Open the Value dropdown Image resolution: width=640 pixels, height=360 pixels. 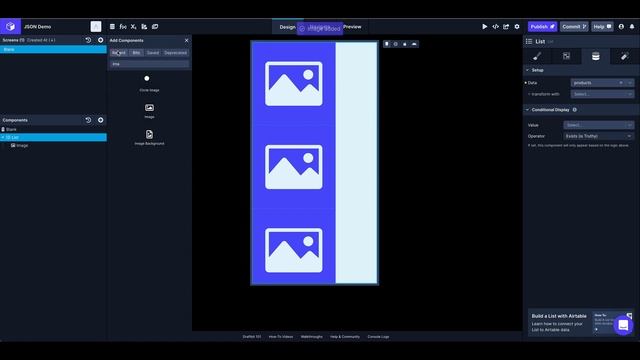point(599,125)
